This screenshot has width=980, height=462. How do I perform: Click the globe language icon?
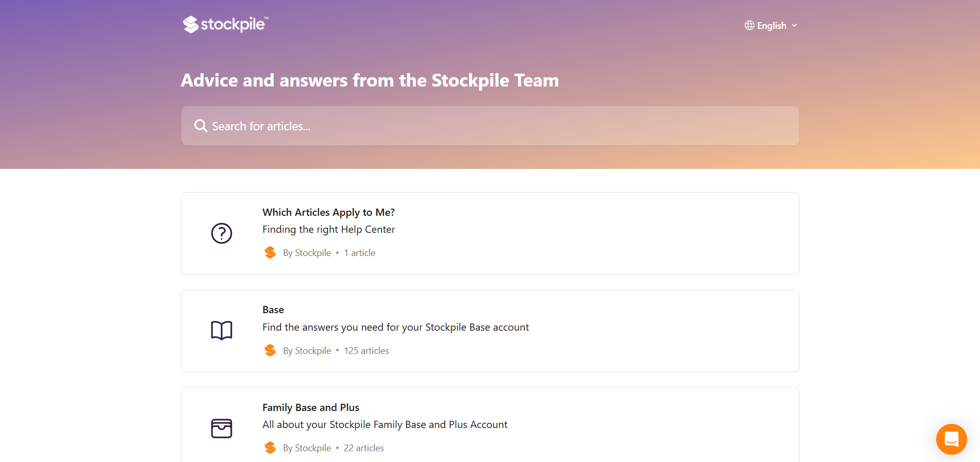click(750, 25)
